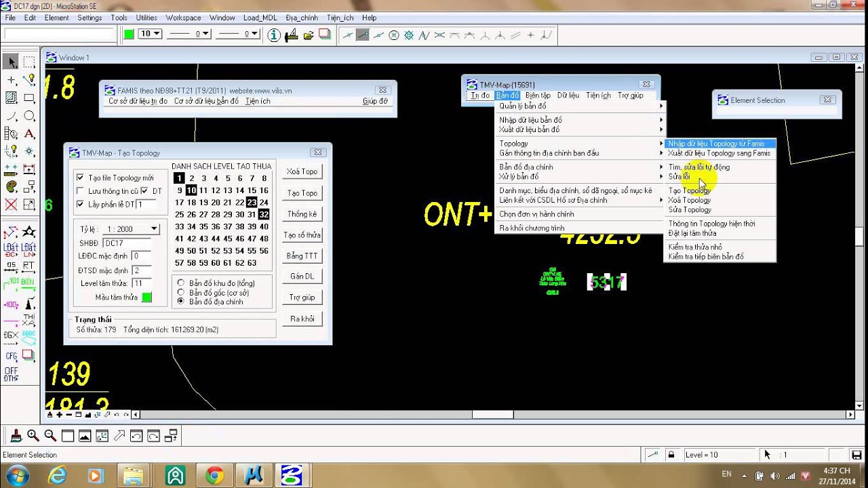Click the Zoom In magnifier icon
Image resolution: width=868 pixels, height=488 pixels.
pyautogui.click(x=33, y=436)
